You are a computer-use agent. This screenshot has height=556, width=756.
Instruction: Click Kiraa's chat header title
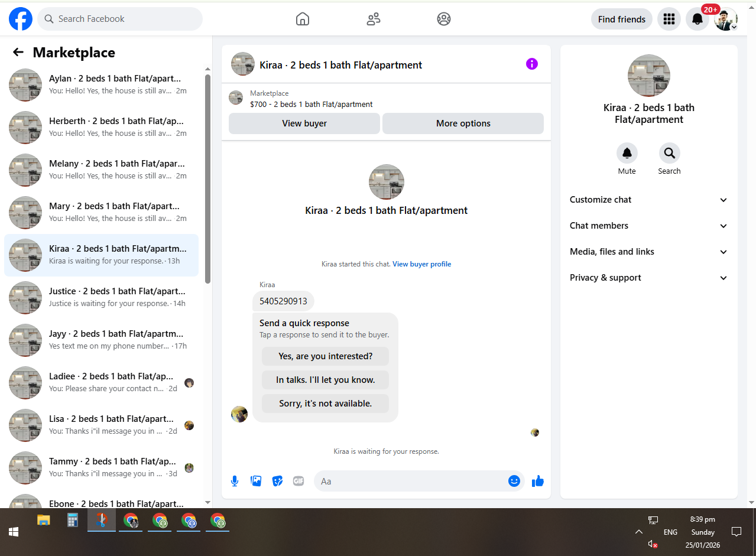[341, 65]
